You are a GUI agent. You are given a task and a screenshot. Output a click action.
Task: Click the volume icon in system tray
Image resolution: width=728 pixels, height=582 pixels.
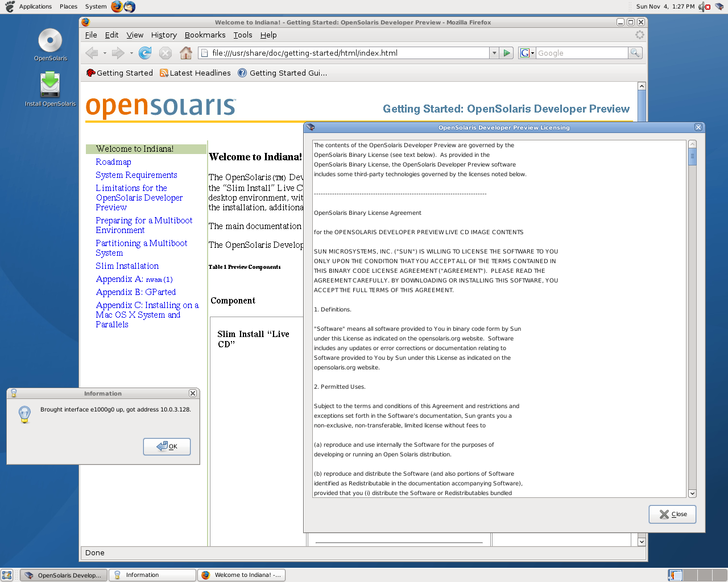pyautogui.click(x=704, y=7)
